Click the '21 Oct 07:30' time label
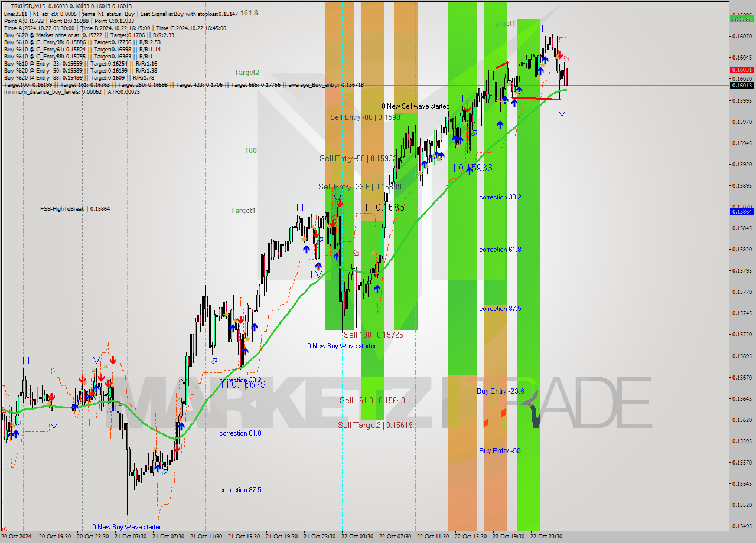This screenshot has width=756, height=543. pos(169,537)
